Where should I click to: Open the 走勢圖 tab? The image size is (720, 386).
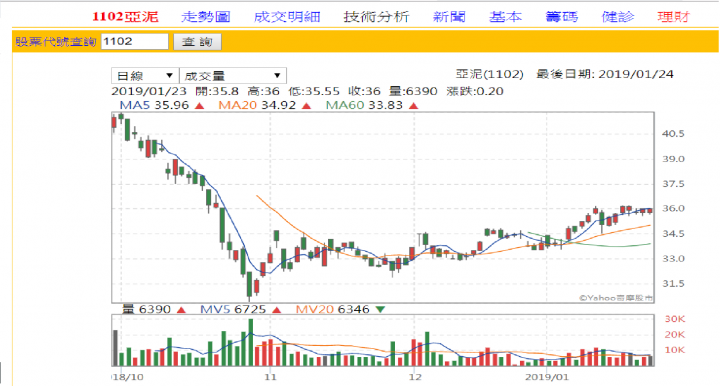pyautogui.click(x=205, y=17)
